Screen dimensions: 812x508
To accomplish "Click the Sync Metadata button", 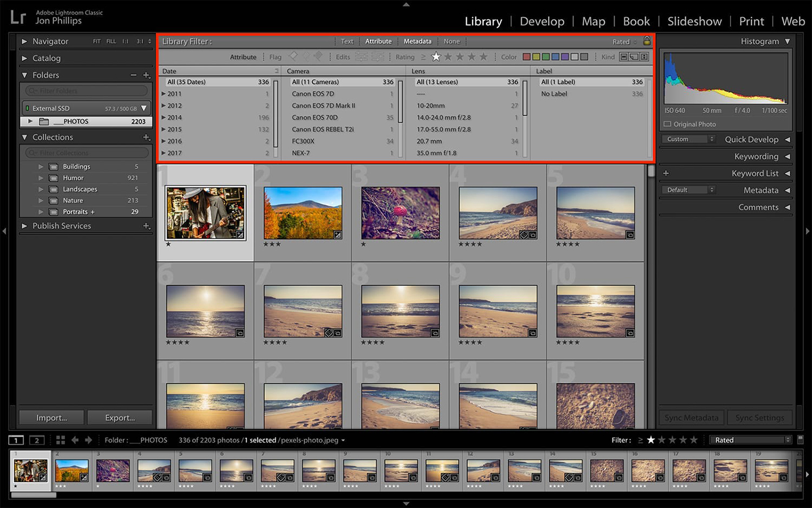I will [x=691, y=417].
